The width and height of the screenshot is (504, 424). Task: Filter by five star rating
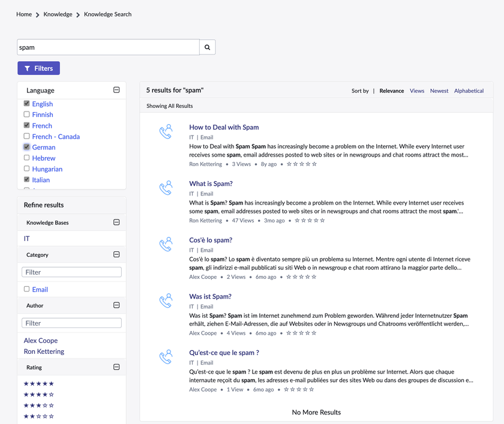point(39,384)
